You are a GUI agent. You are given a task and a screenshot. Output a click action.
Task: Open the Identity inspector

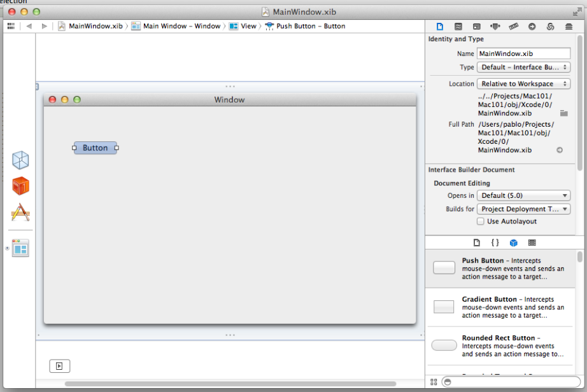click(476, 26)
